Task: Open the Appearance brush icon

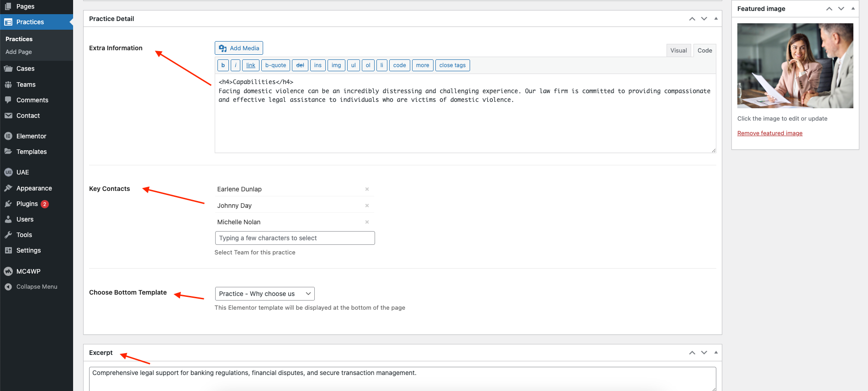Action: pos(8,188)
